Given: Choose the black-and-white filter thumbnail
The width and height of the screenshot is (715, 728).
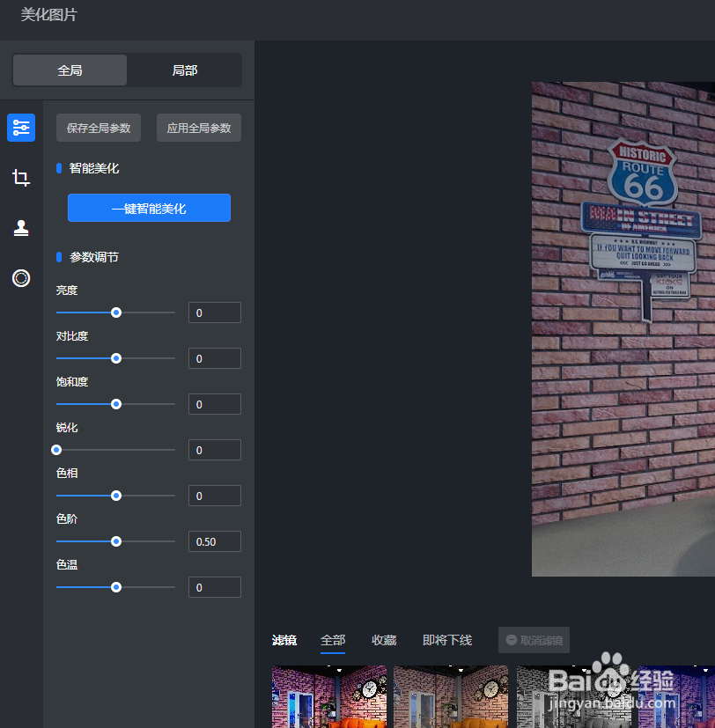Looking at the screenshot, I should point(574,696).
